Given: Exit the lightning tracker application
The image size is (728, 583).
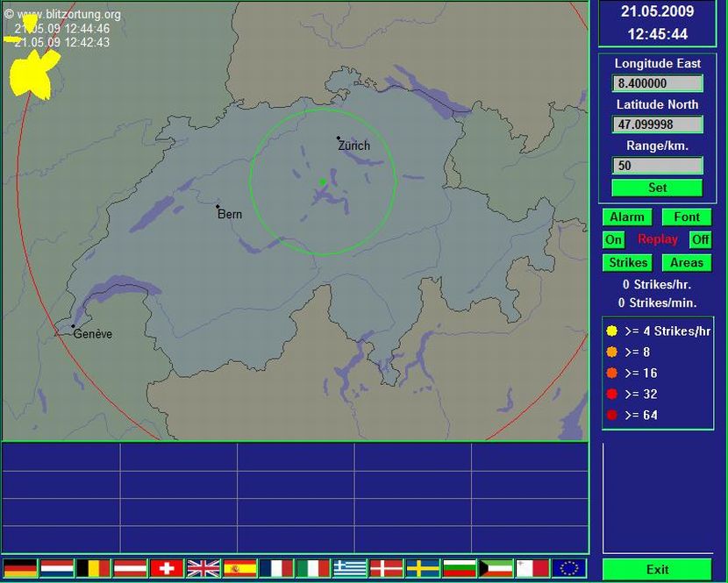Looking at the screenshot, I should coord(657,569).
